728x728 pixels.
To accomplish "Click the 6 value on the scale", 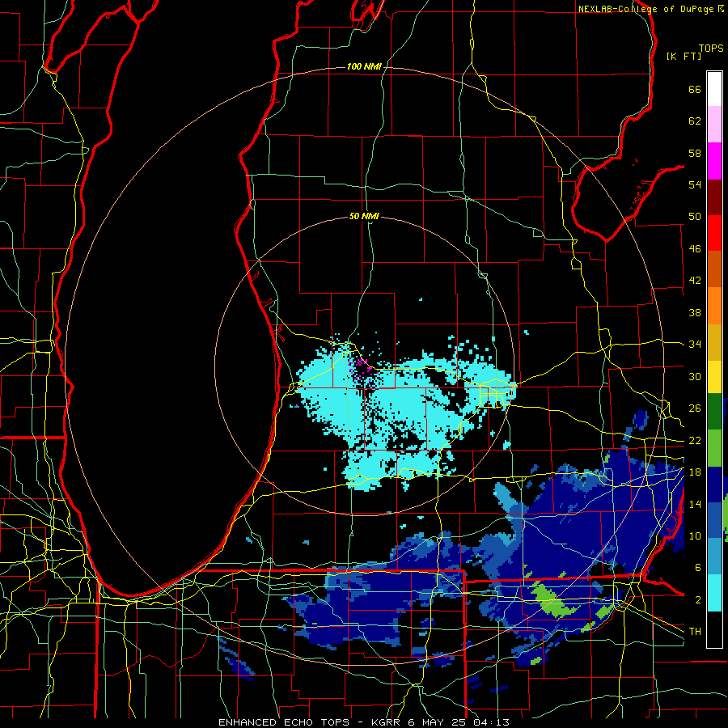I will [698, 568].
